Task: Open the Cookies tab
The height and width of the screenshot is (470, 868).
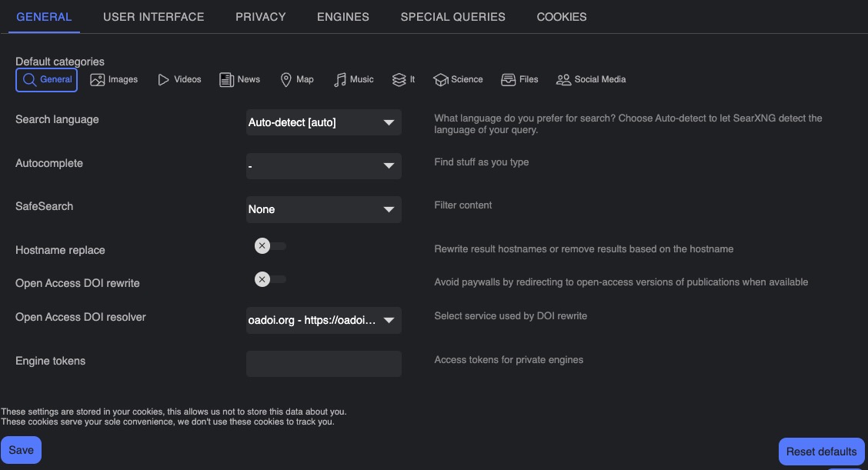Action: pyautogui.click(x=561, y=16)
